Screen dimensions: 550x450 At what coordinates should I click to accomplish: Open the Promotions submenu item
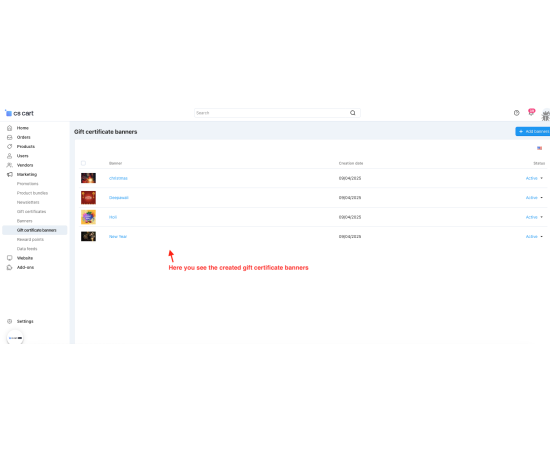coord(28,184)
